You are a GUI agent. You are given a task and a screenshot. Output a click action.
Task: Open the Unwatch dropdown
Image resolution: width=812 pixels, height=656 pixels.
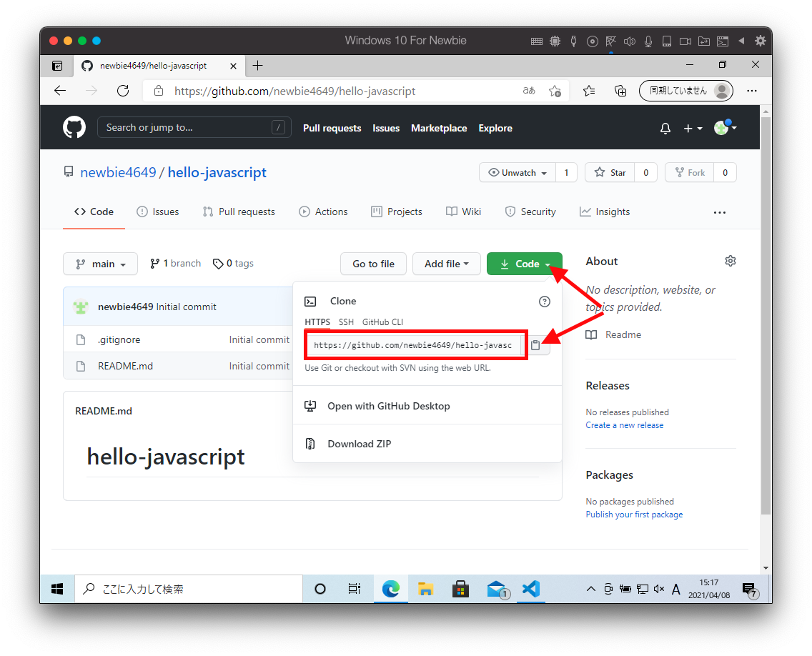[518, 172]
